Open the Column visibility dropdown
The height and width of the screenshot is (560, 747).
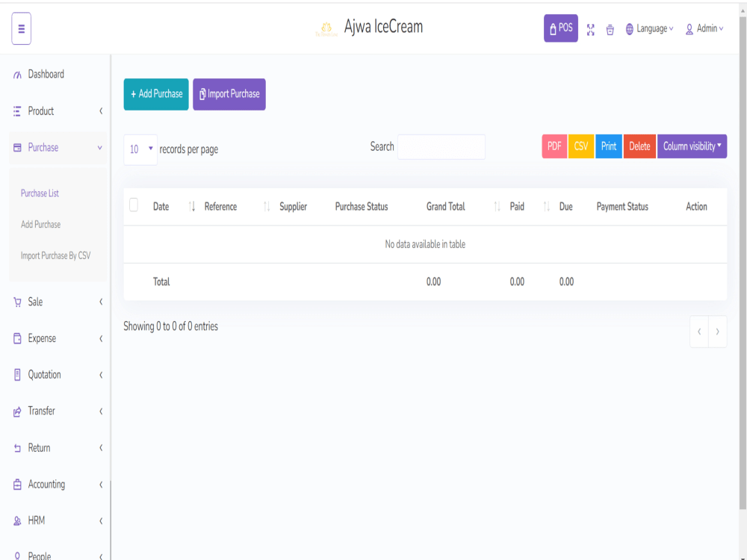pos(692,146)
